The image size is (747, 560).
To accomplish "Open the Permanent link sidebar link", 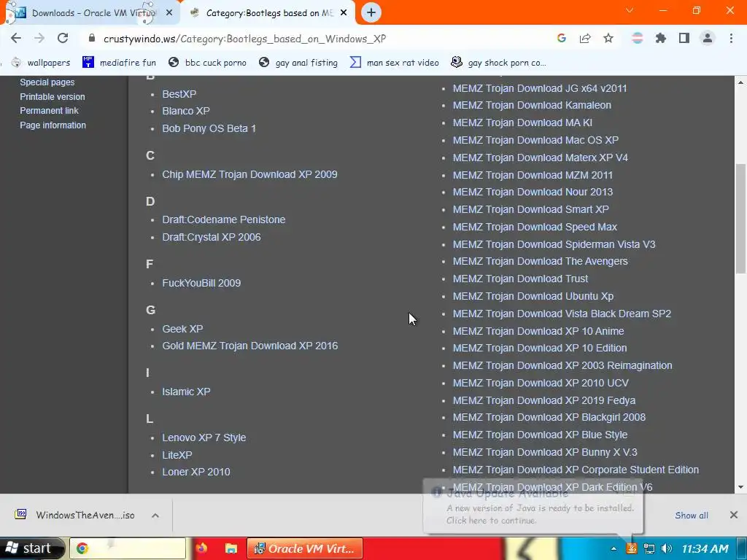I will (49, 111).
